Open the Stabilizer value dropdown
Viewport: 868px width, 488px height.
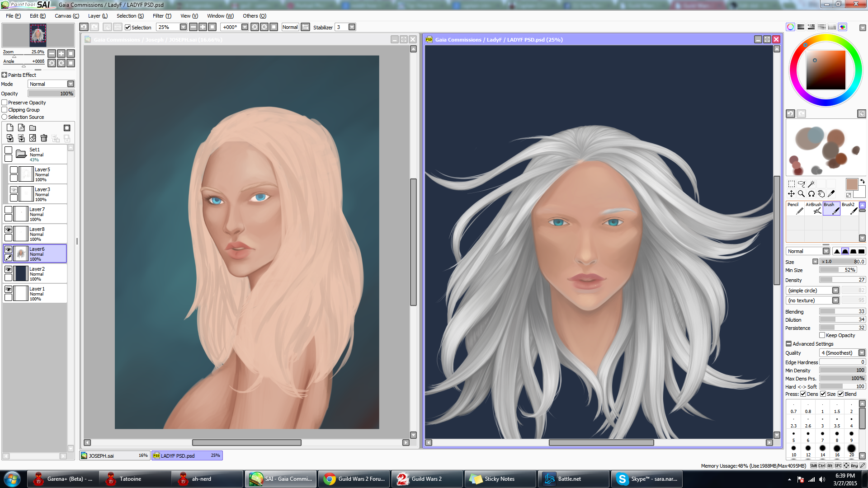(x=352, y=27)
